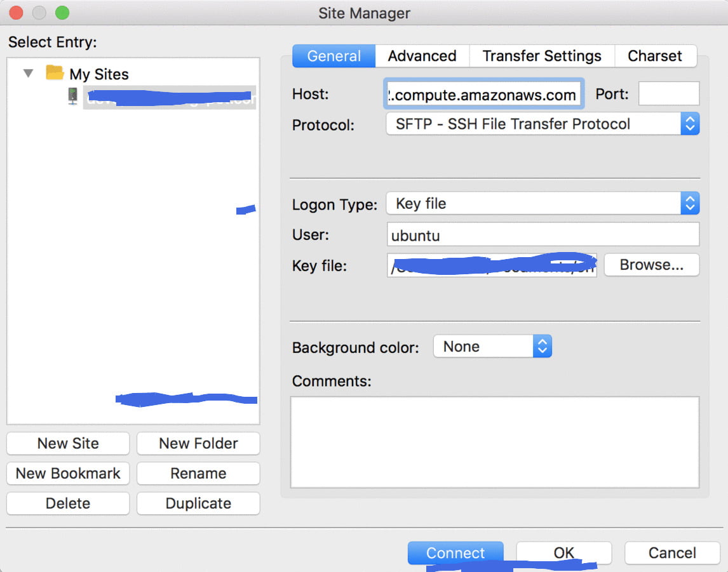Click Browse to choose key file
This screenshot has height=572, width=728.
[651, 265]
